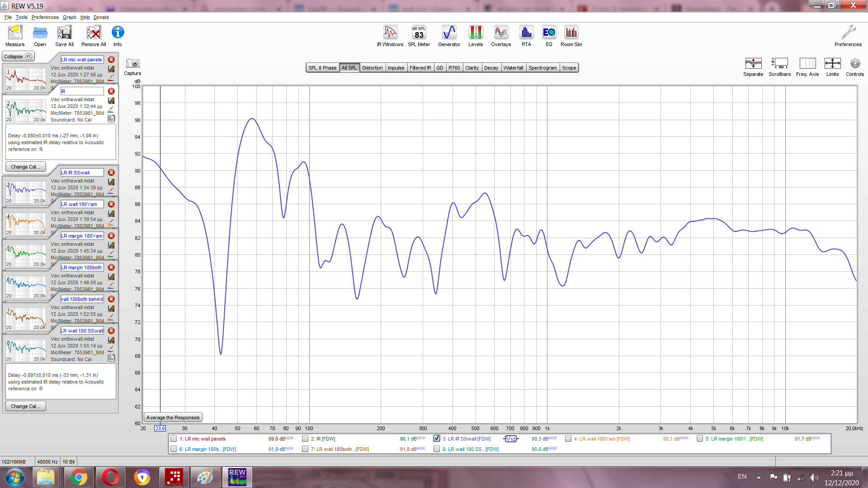Viewport: 868px width, 488px height.
Task: Click Change Cal for measurement 2
Action: pos(25,167)
